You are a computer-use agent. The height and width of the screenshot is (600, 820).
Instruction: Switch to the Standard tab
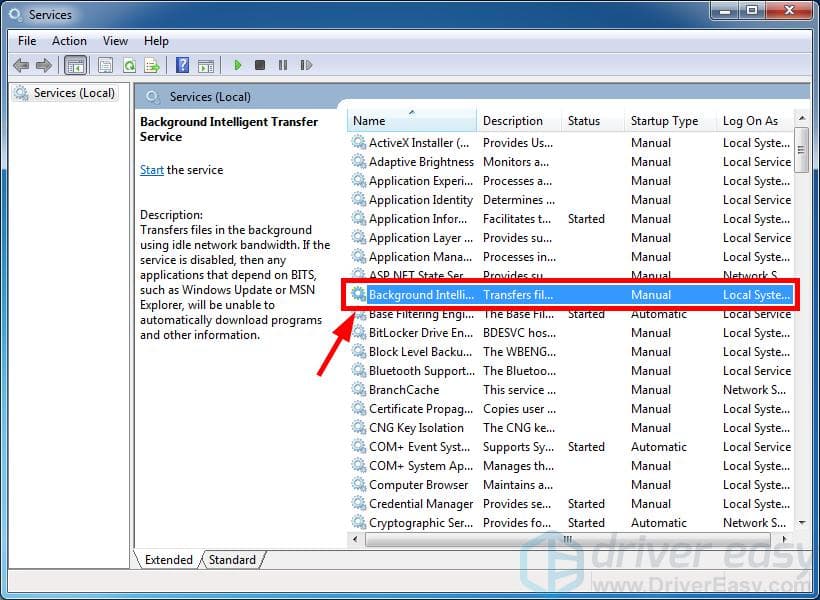232,560
